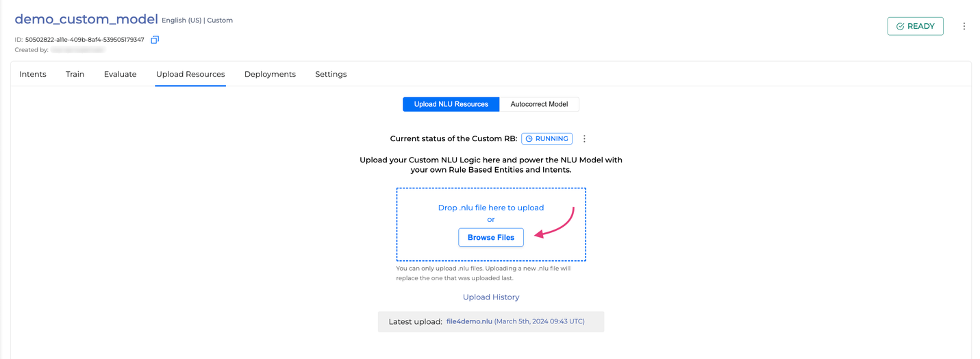Open the Train tab

click(75, 74)
